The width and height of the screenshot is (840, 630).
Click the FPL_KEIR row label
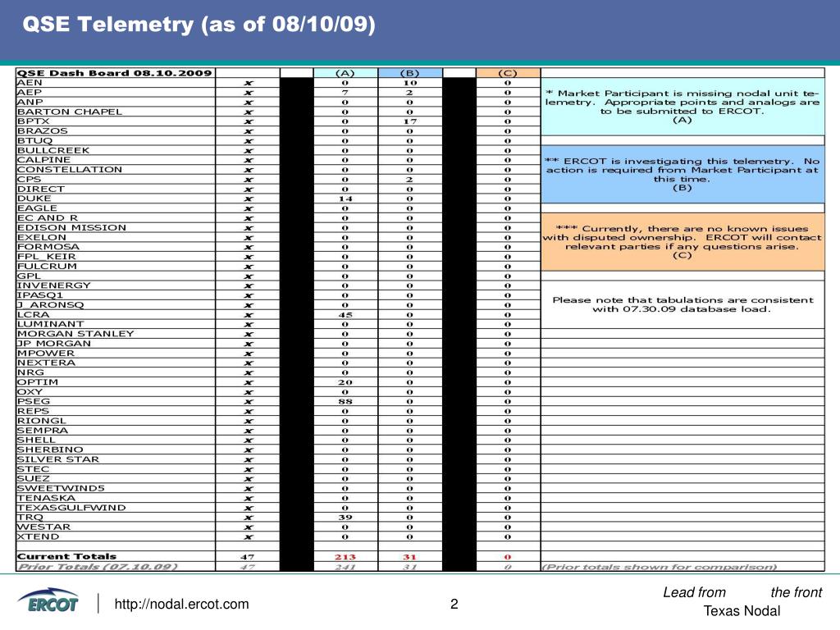point(47,256)
